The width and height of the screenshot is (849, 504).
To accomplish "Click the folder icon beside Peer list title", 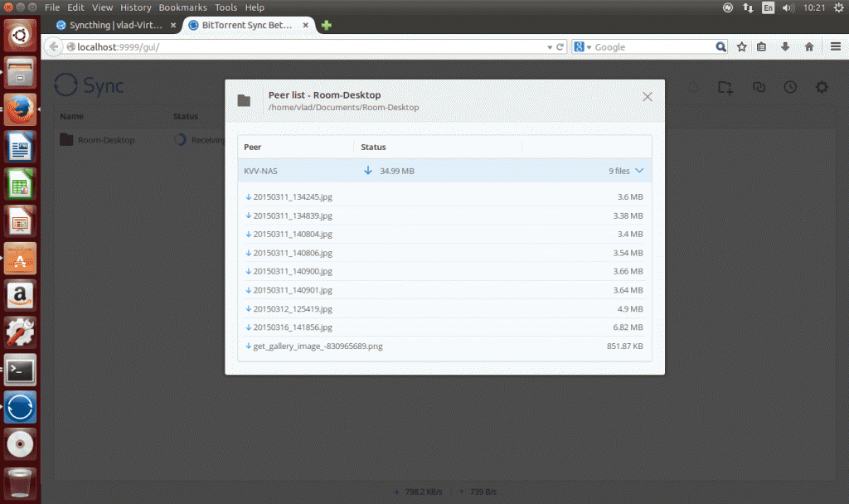I will coord(244,99).
